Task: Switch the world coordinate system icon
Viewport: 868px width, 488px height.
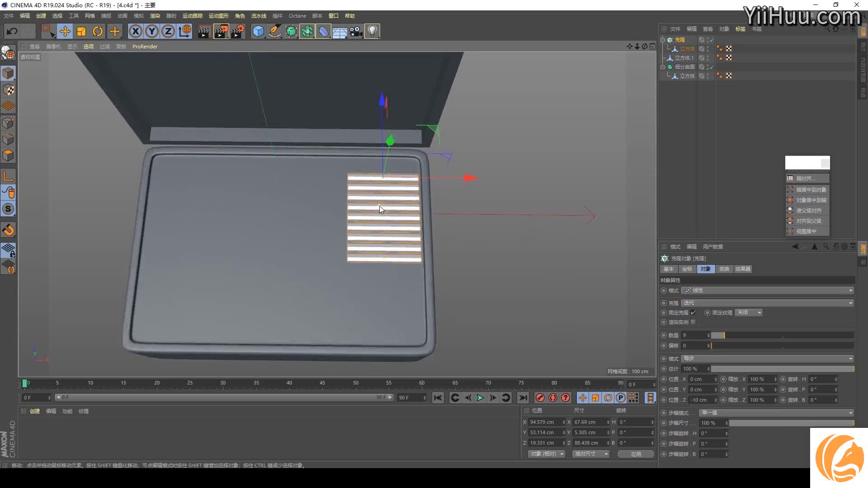Action: tap(185, 31)
